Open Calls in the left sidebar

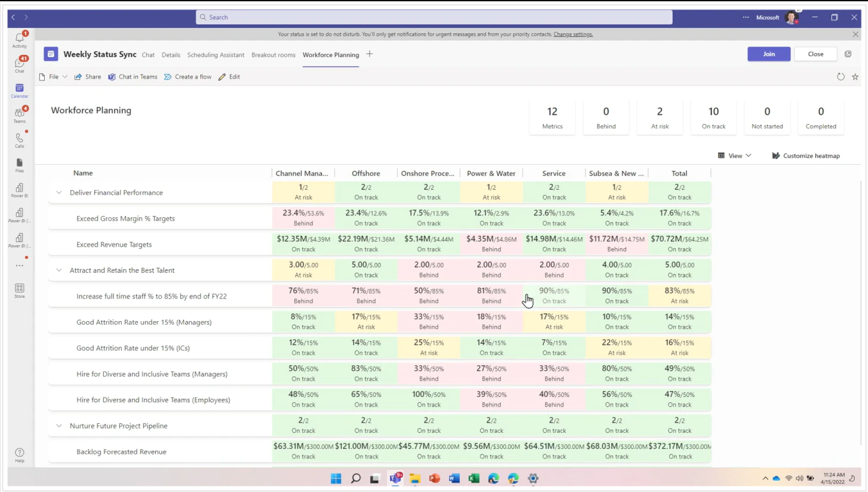click(20, 140)
